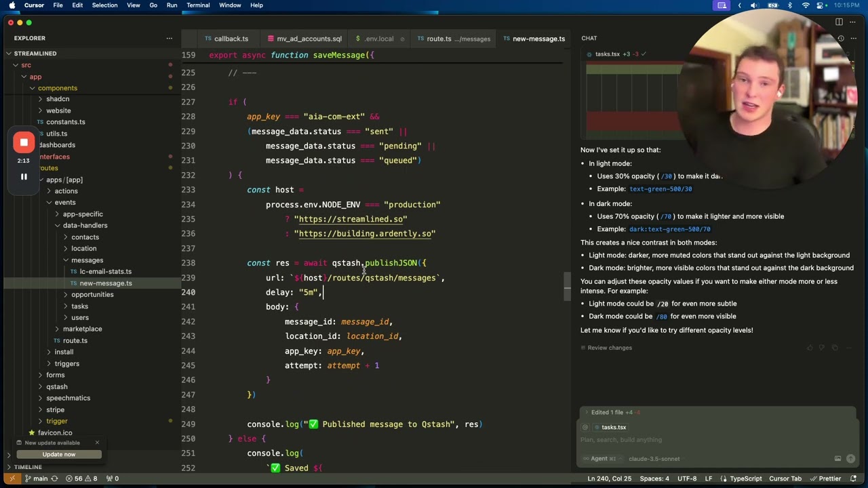Click the send arrow button in chat

tap(850, 459)
